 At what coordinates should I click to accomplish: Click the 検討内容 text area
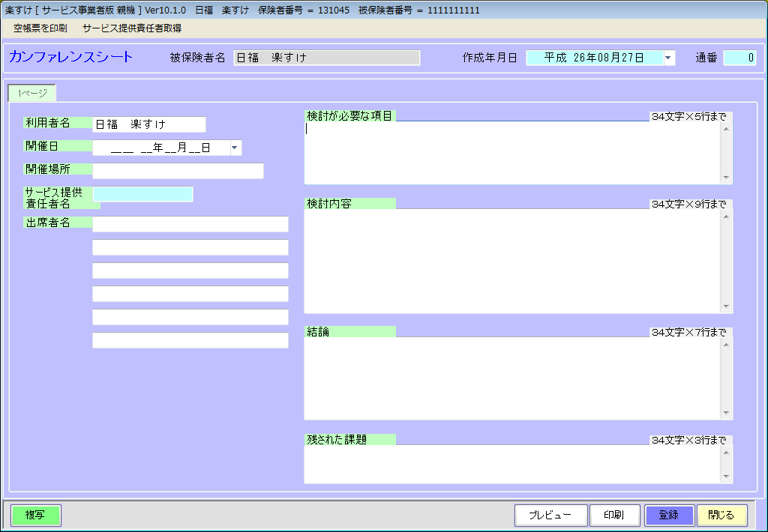pyautogui.click(x=512, y=261)
